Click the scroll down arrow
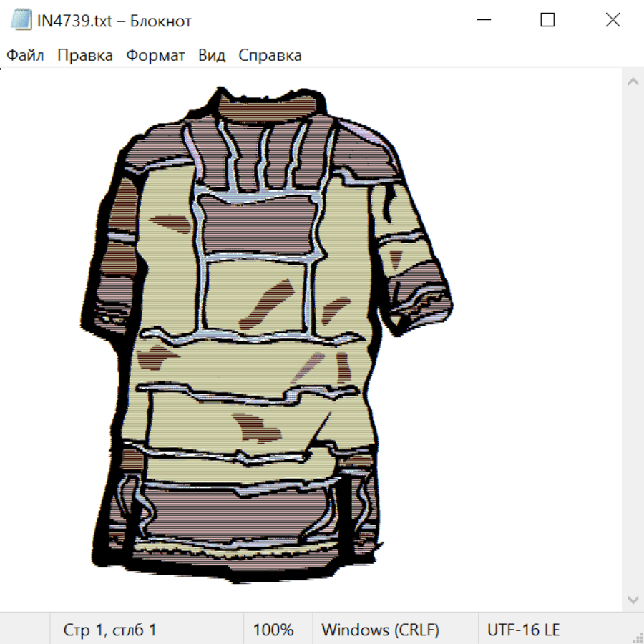This screenshot has height=644, width=644. (633, 598)
